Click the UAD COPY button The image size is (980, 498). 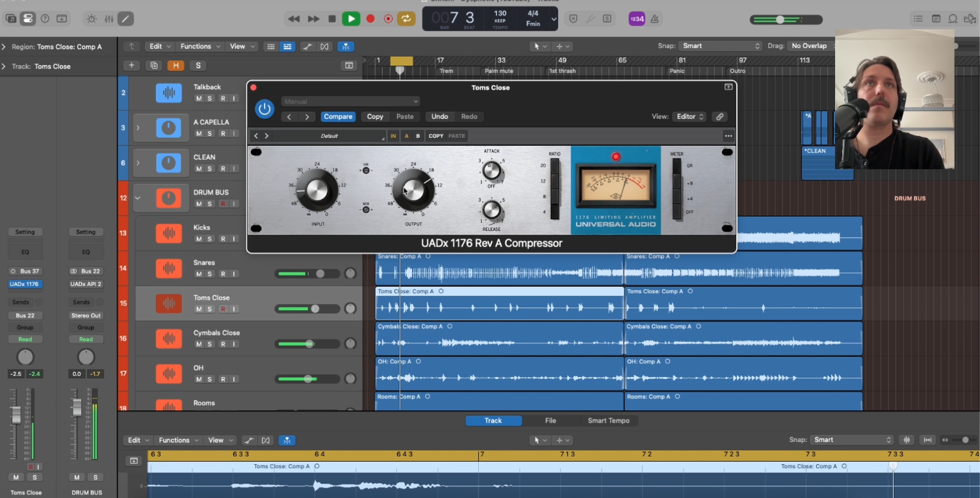436,136
